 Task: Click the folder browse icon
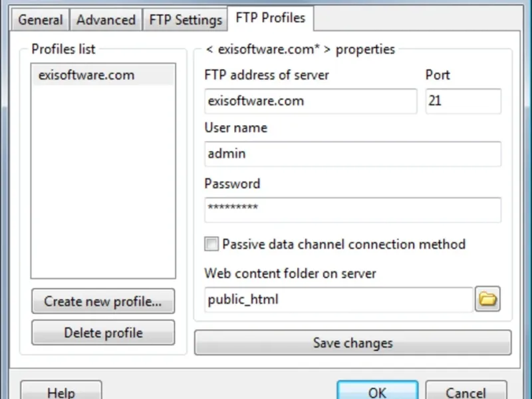(x=487, y=300)
